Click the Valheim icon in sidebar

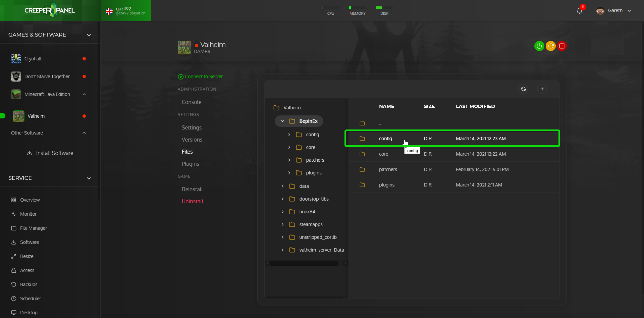(18, 116)
